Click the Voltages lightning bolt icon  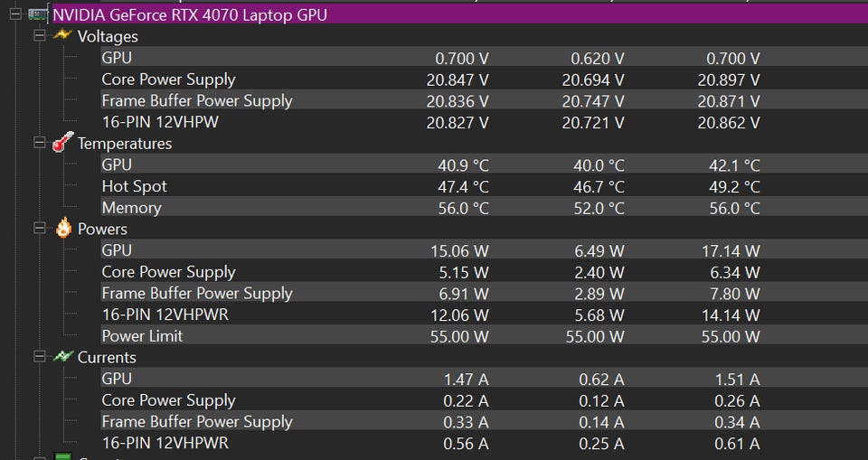(x=62, y=35)
